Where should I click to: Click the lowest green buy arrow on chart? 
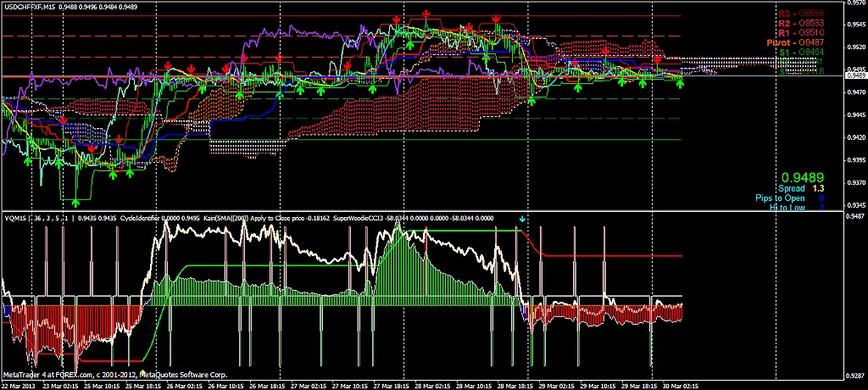[x=76, y=201]
